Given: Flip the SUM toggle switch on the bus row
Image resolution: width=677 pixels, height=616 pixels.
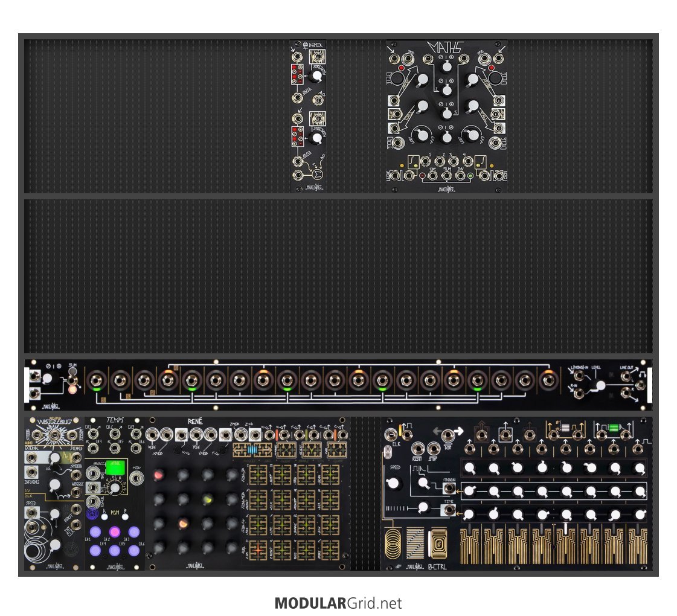Looking at the screenshot, I should (x=72, y=380).
